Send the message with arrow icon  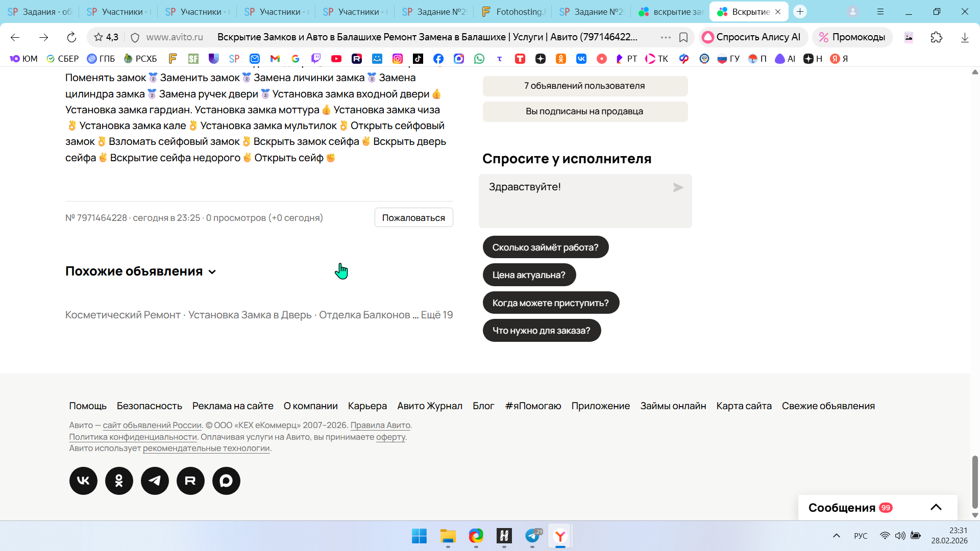pos(678,188)
